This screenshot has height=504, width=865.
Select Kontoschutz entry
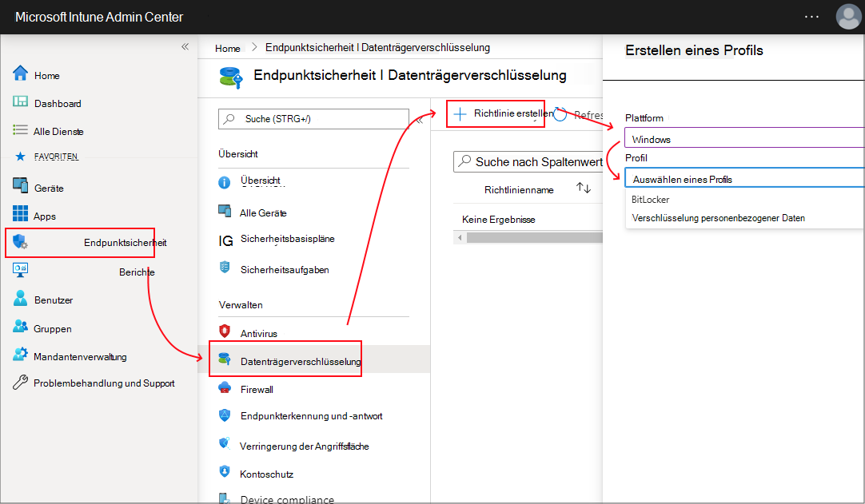[266, 474]
